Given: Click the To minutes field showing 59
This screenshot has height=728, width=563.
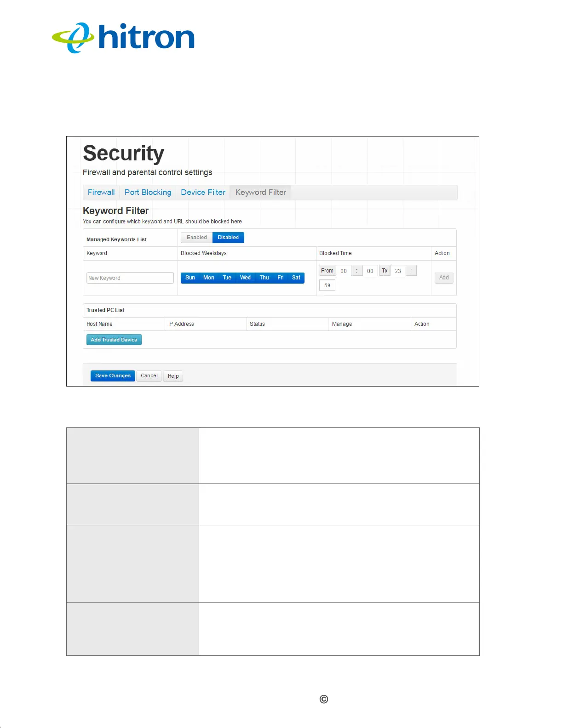Looking at the screenshot, I should 327,285.
